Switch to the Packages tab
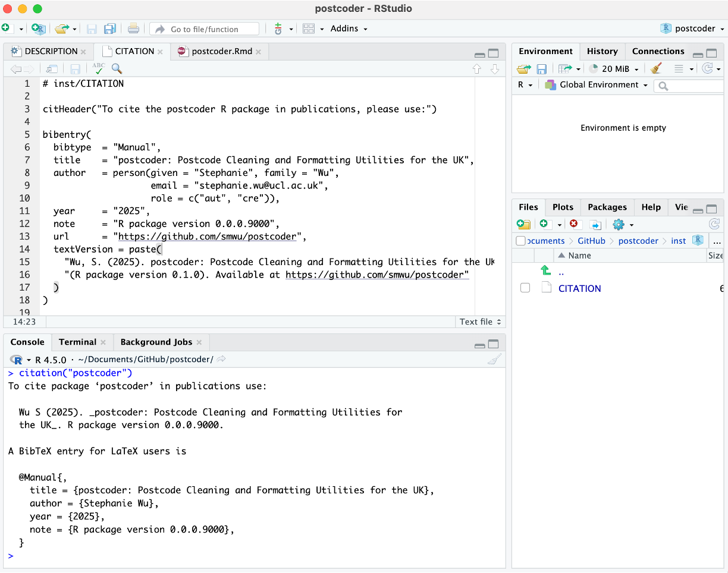728x573 pixels. 607,207
